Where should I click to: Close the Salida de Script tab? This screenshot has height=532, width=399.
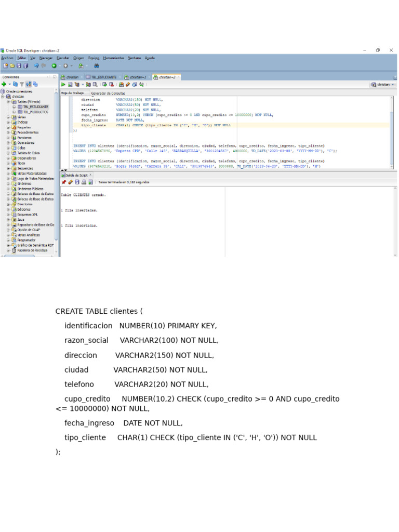pyautogui.click(x=90, y=175)
